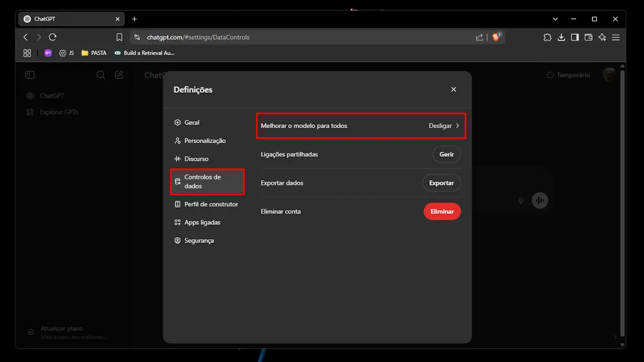This screenshot has width=644, height=362.
Task: Click the red Eliminar account button
Action: tap(442, 212)
